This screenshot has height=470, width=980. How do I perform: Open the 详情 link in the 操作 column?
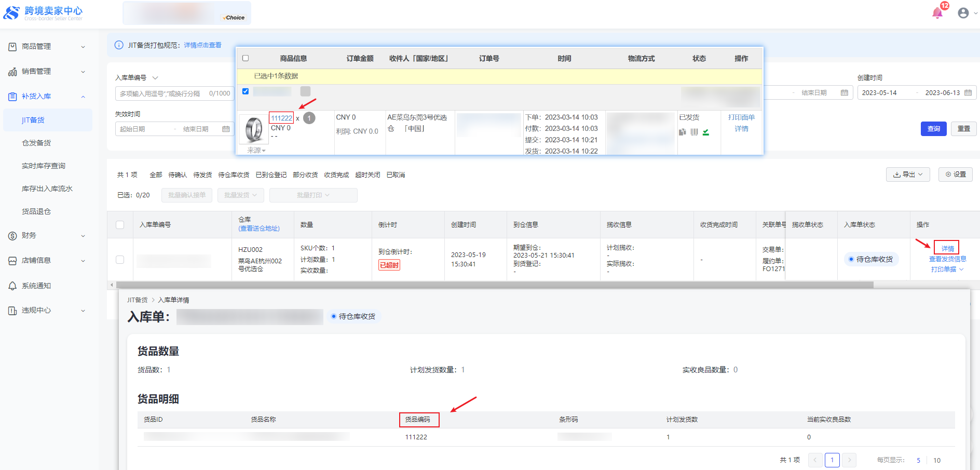(947, 248)
